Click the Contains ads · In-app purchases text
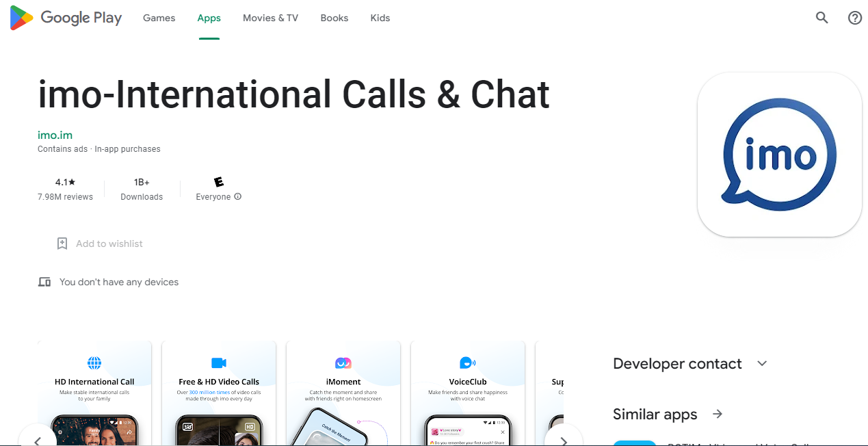This screenshot has width=868, height=446. 99,149
